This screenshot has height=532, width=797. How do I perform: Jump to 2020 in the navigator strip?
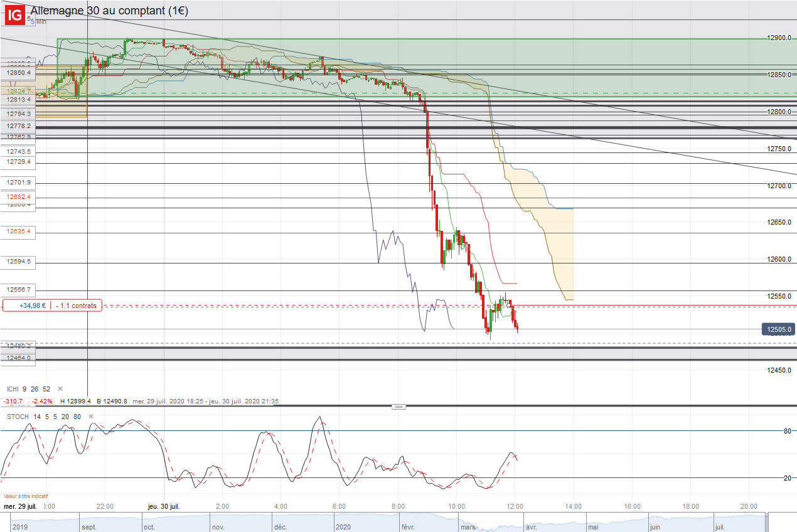click(x=345, y=528)
